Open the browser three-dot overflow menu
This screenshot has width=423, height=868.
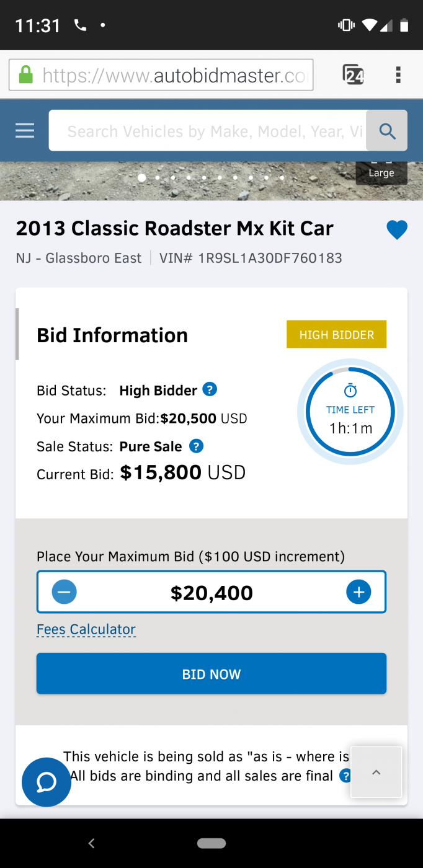coord(398,75)
